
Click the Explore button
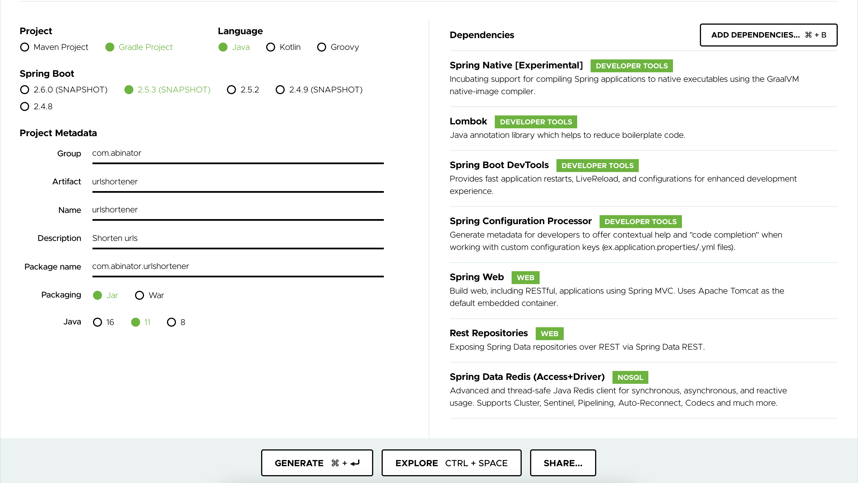click(x=451, y=463)
